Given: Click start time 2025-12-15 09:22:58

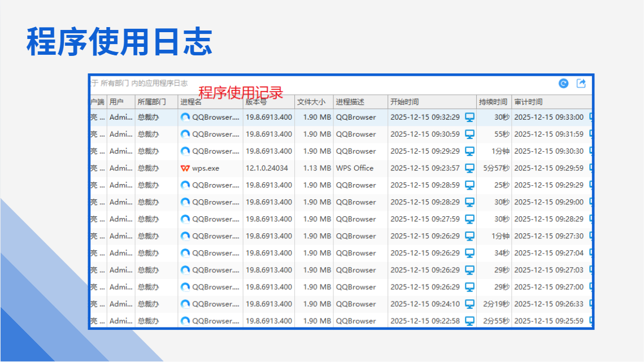Looking at the screenshot, I should [x=425, y=321].
